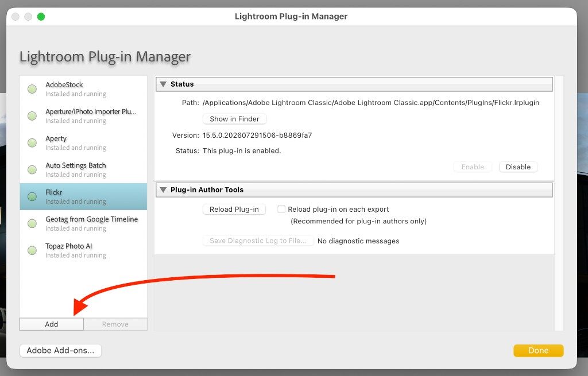Click 'Recommended for plug-in authors only' note
Viewport: 588px width, 376px height.
359,221
